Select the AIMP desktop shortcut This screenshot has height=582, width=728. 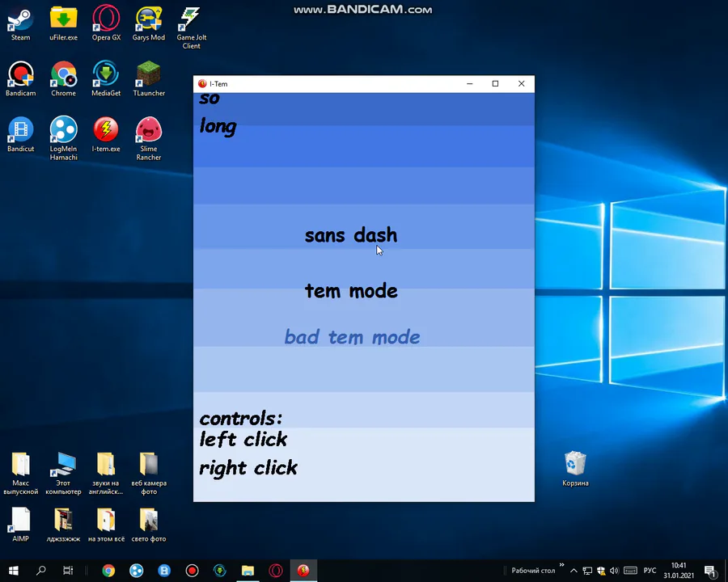20,525
